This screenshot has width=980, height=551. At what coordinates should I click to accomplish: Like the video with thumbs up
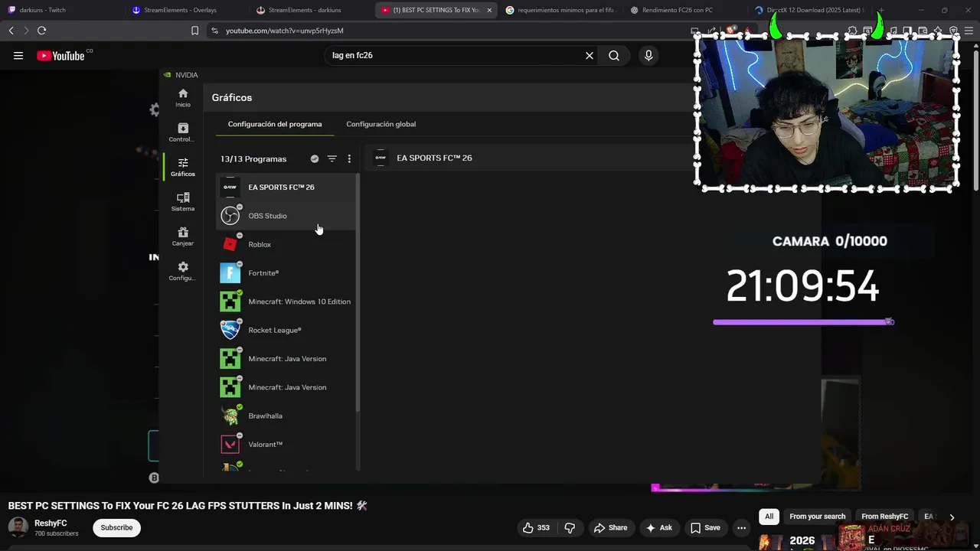click(x=536, y=527)
